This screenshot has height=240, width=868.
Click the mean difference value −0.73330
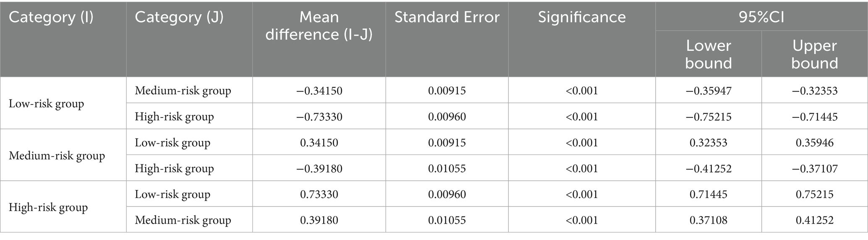click(x=319, y=117)
